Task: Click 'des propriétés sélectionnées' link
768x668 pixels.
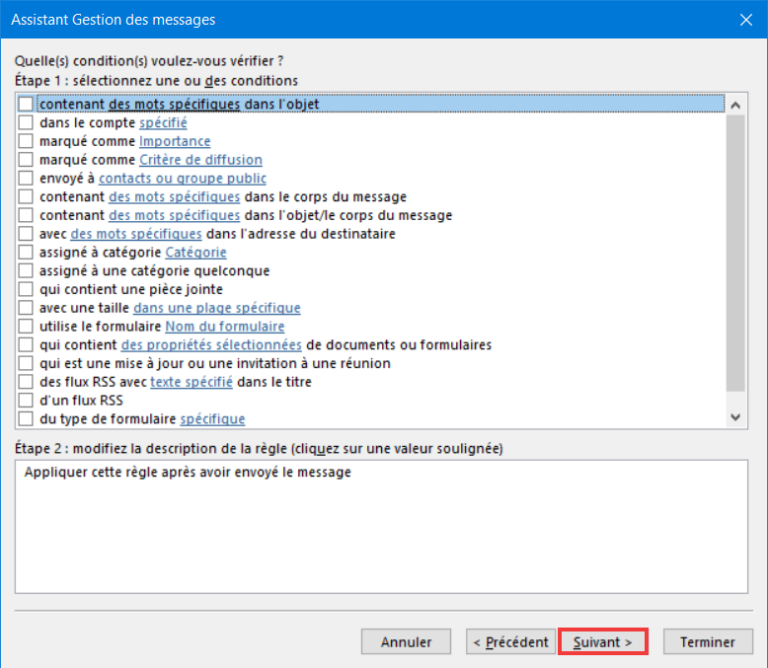Action: point(211,345)
